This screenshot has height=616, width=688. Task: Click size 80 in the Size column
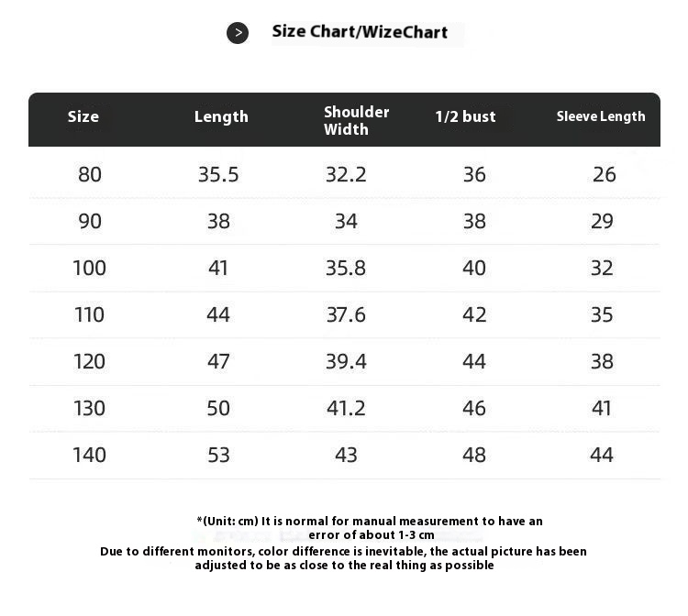(x=90, y=174)
